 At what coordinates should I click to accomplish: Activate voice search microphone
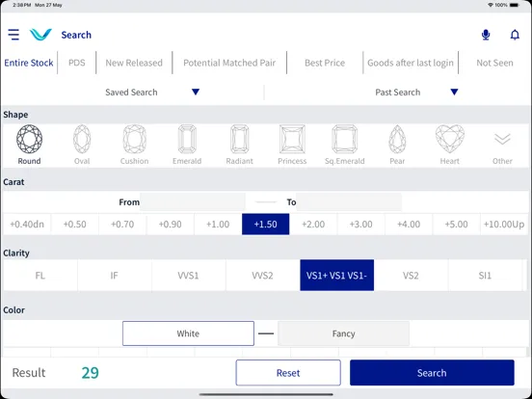486,35
